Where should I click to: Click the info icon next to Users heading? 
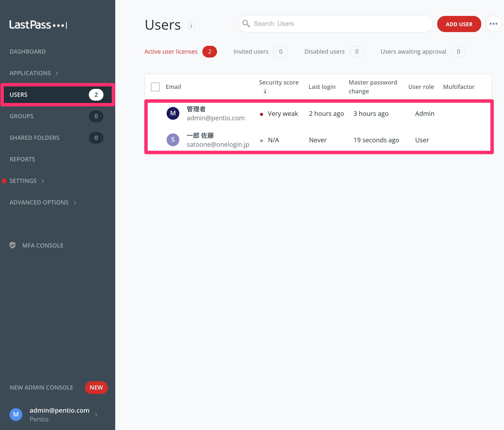pyautogui.click(x=191, y=26)
